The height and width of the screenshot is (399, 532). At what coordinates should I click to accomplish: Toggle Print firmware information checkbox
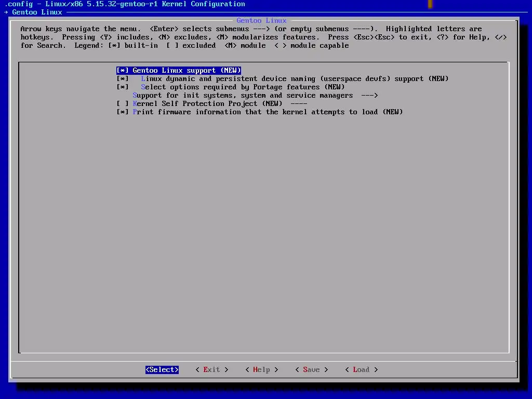click(123, 112)
